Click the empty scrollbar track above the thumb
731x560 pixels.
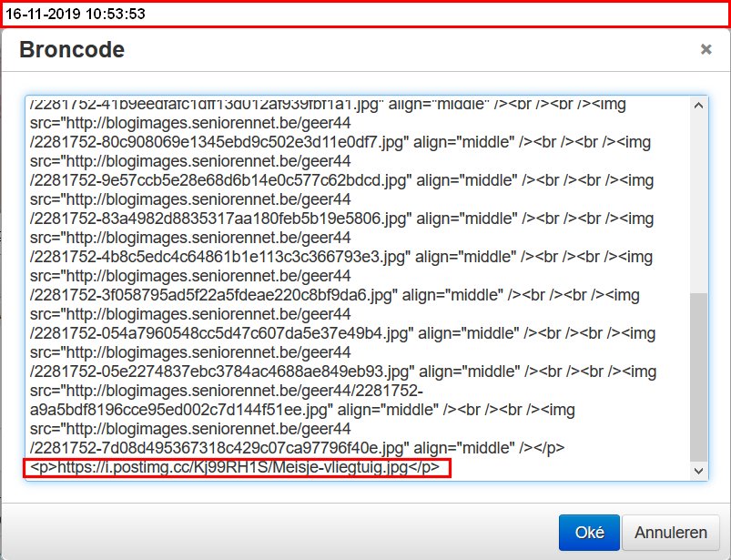pos(698,200)
